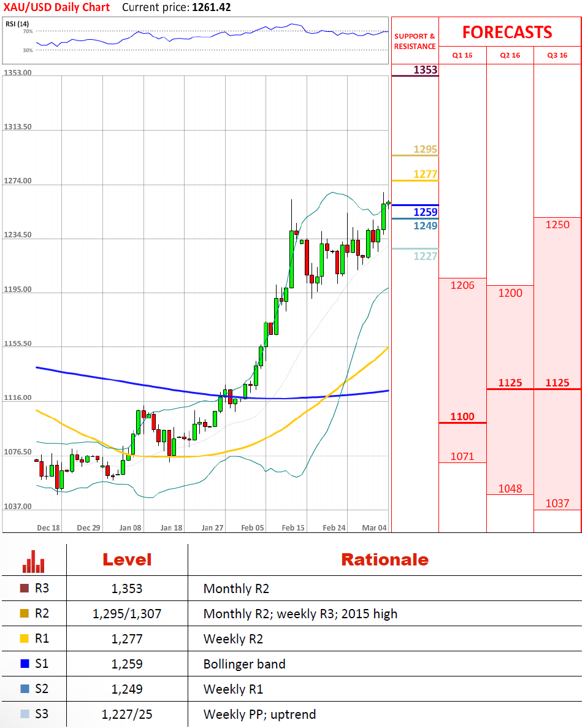Click the Feb 15 date axis label
This screenshot has height=728, width=585.
293,528
